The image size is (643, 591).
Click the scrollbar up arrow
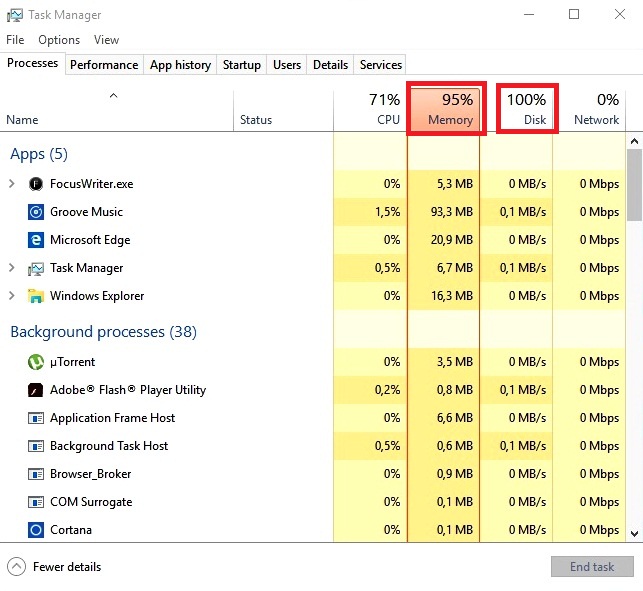pos(634,141)
